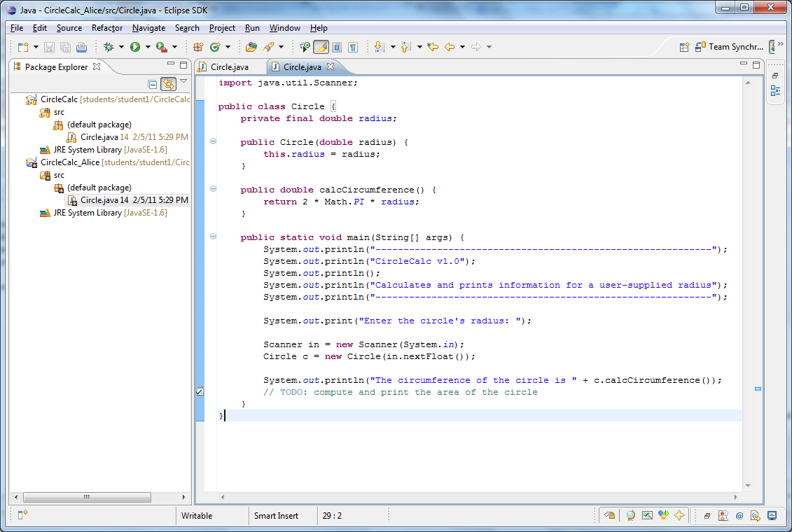Screen dimensions: 792x532
Task: Click the Print toolbar icon
Action: tap(81, 47)
